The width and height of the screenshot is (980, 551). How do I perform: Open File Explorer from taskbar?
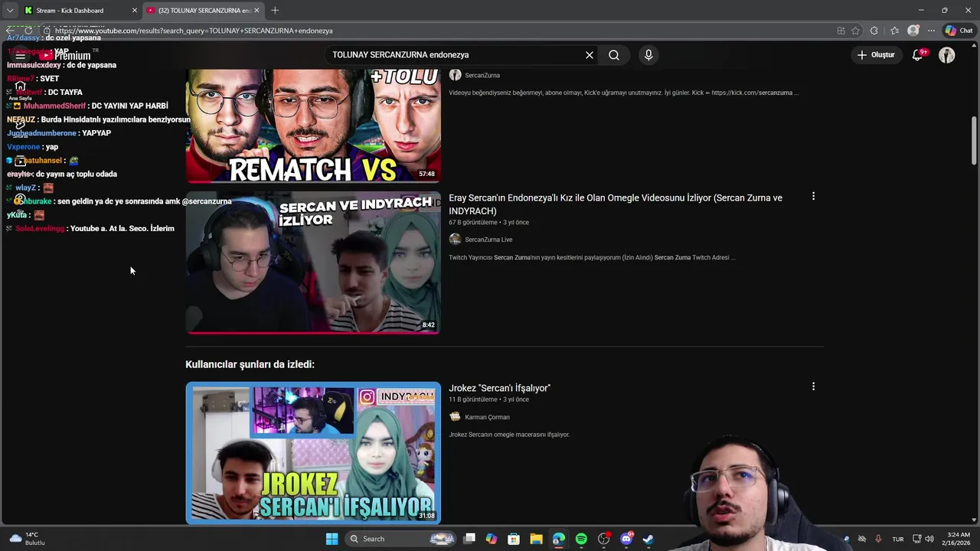tap(536, 539)
